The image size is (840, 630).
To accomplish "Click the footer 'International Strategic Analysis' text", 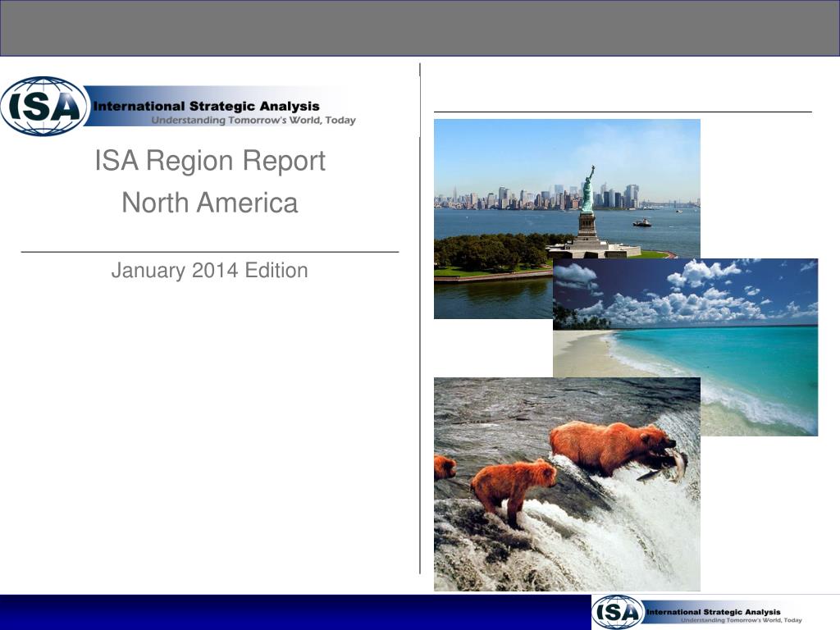I will point(714,612).
